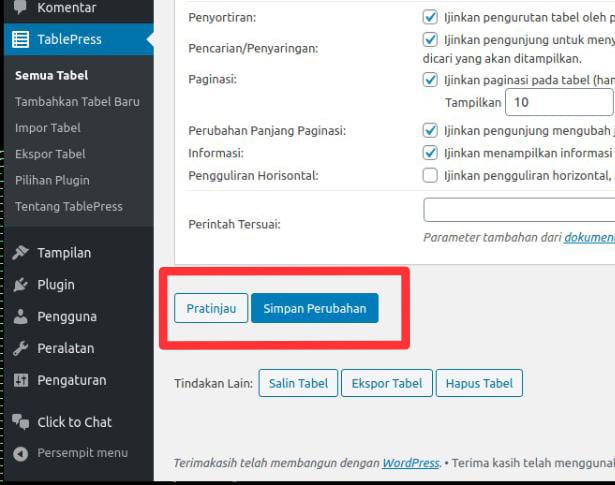Toggle the Informasi checkbox
Viewport: 615px width, 485px height.
pyautogui.click(x=430, y=153)
